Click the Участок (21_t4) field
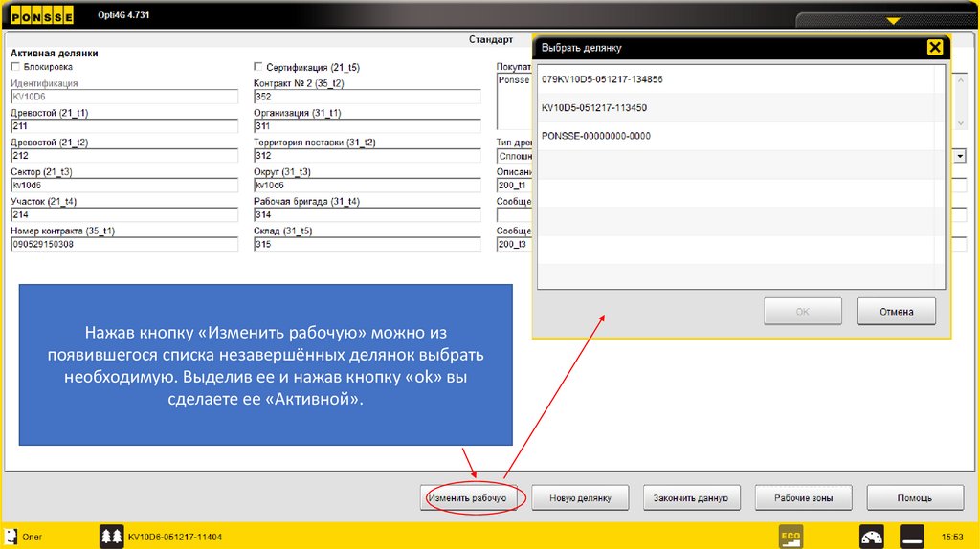Image resolution: width=980 pixels, height=549 pixels. pyautogui.click(x=124, y=214)
